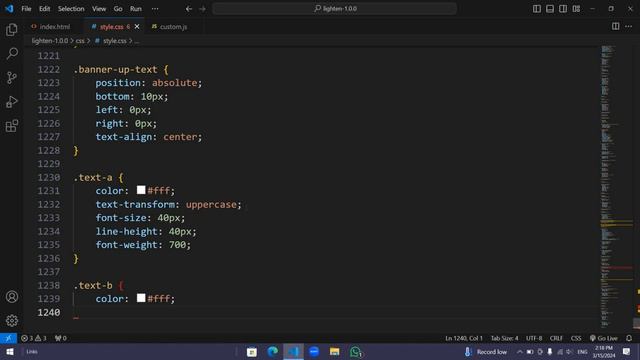
Task: Click the css breadcrumb folder
Action: click(80, 41)
